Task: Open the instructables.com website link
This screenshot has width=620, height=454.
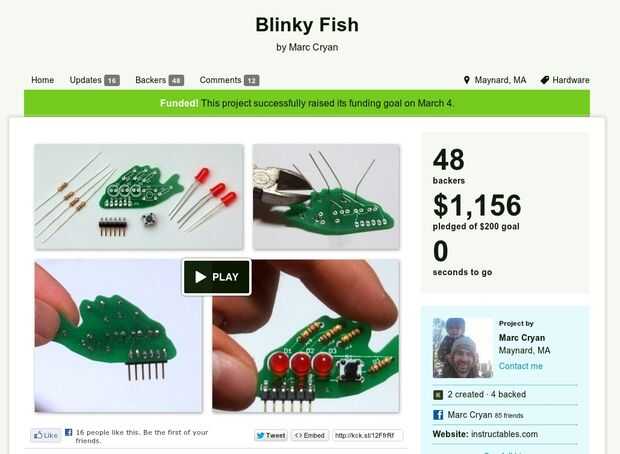Action: pos(504,434)
